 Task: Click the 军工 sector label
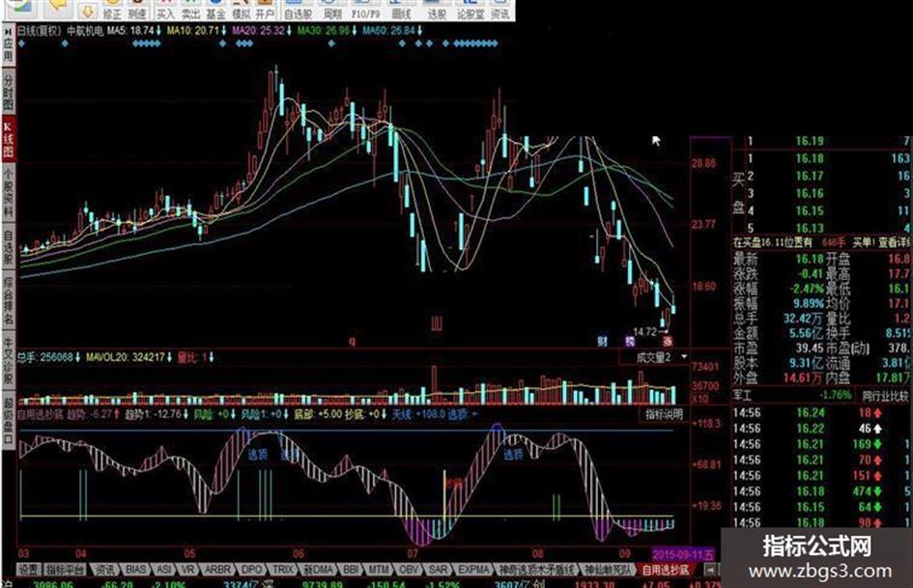[x=742, y=395]
